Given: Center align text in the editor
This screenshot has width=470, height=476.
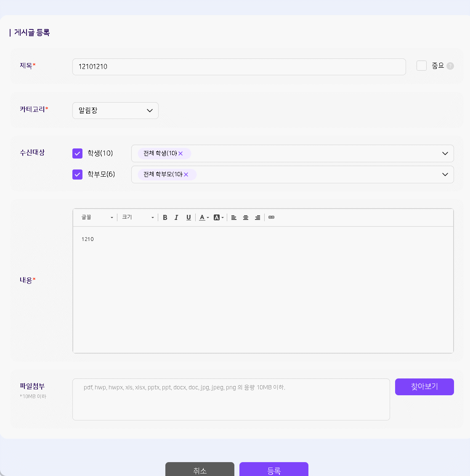Looking at the screenshot, I should click(x=246, y=217).
